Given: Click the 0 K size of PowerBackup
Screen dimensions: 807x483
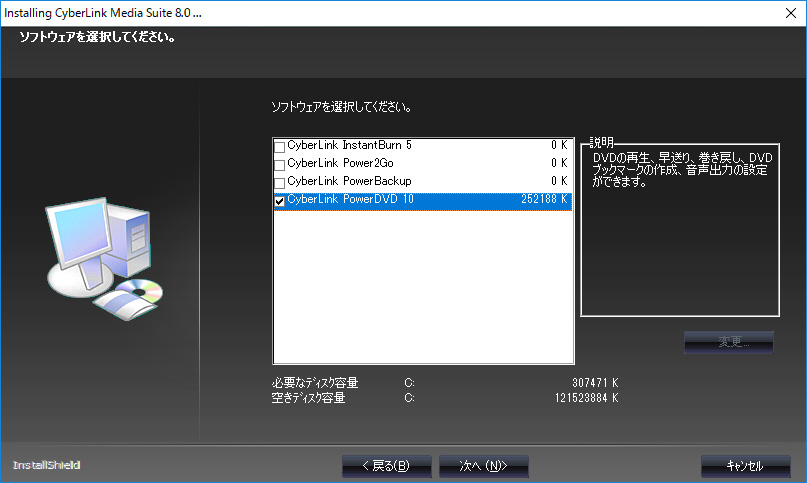Looking at the screenshot, I should tap(559, 181).
